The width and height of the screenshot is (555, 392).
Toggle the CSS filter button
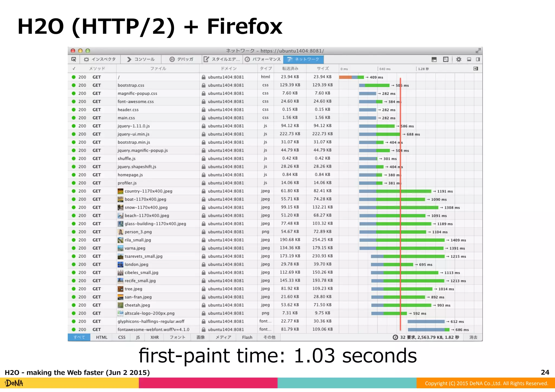[122, 337]
